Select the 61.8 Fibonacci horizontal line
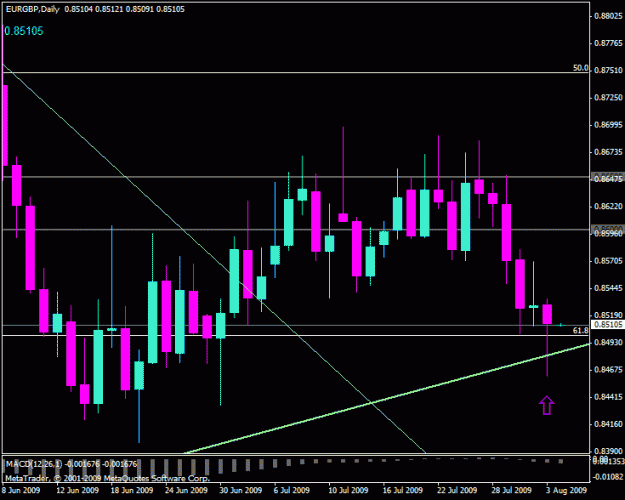Screen dimensions: 625x500 pos(295,335)
